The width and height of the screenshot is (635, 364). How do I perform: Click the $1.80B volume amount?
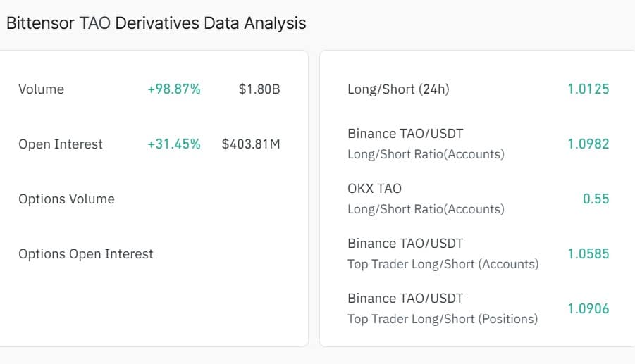click(x=259, y=89)
